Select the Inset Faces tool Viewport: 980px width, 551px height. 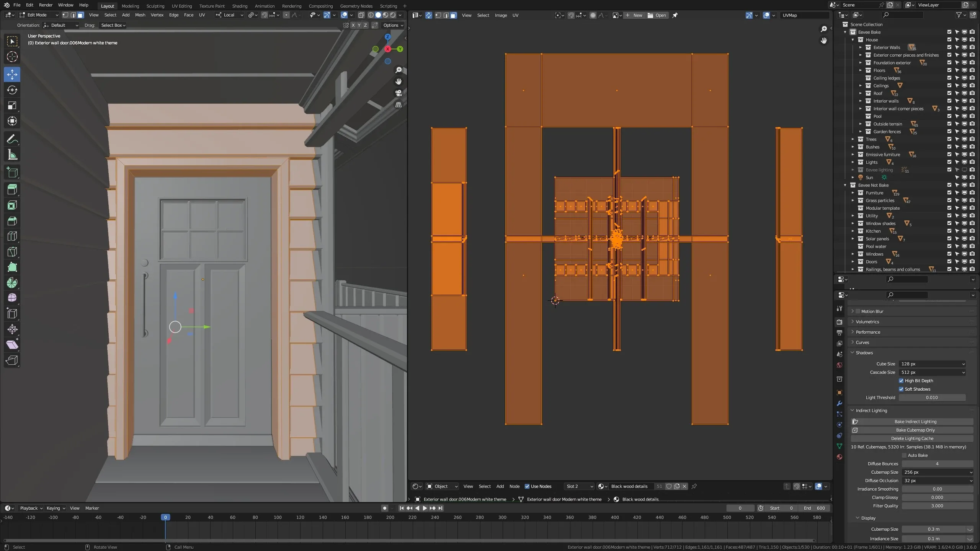[12, 205]
